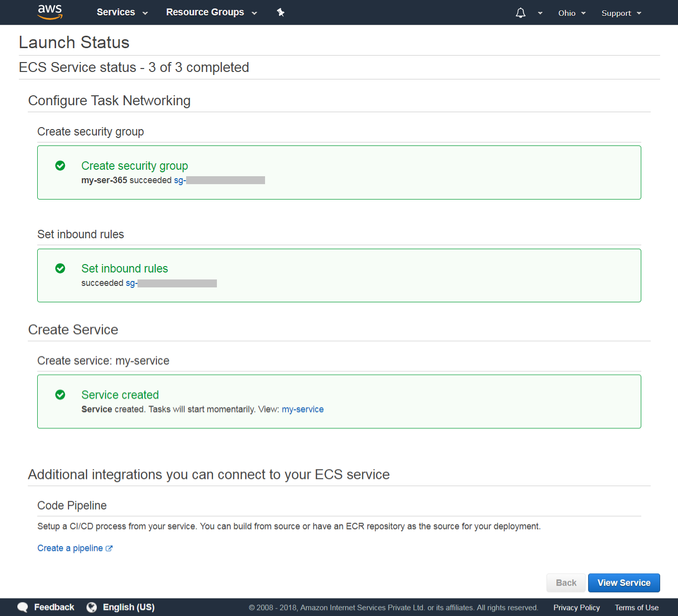Open the Privacy Policy link

click(577, 608)
